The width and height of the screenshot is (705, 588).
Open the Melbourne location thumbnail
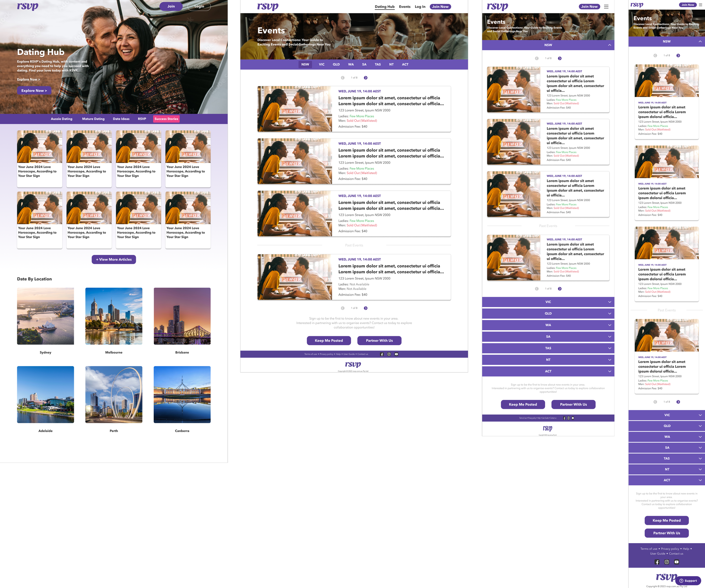click(x=114, y=316)
